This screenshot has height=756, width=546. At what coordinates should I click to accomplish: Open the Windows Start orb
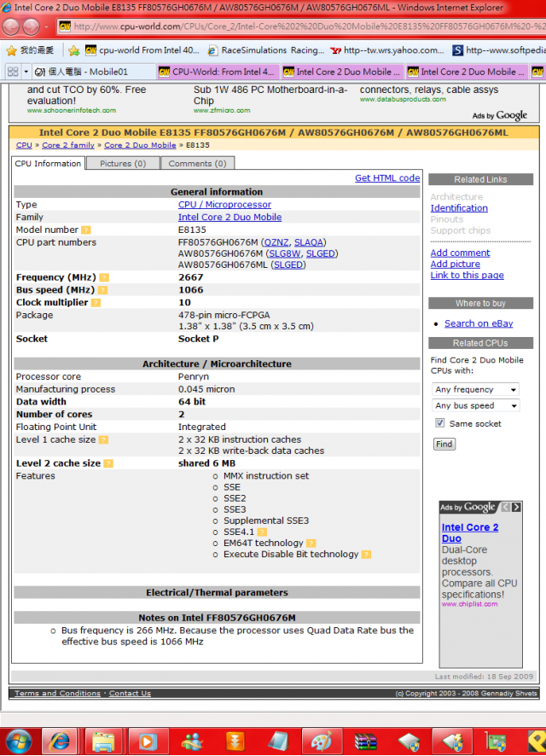tap(18, 741)
